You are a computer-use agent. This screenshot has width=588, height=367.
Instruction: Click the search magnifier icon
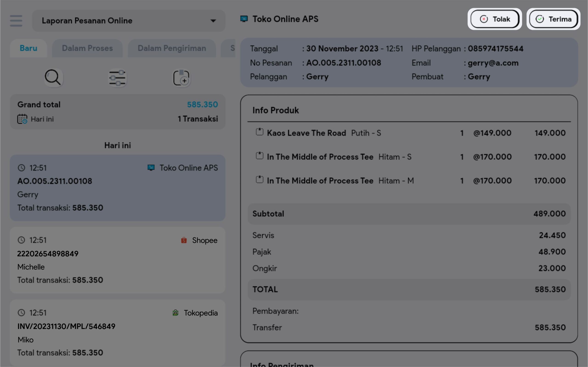(x=53, y=78)
